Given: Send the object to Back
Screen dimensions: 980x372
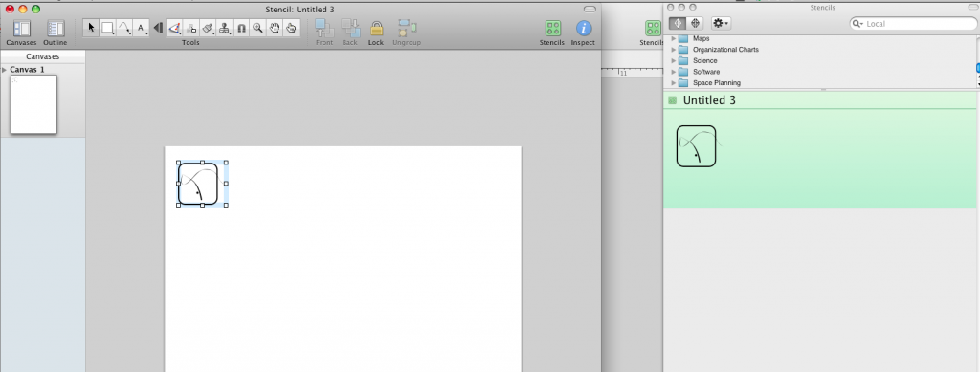Looking at the screenshot, I should (x=350, y=33).
